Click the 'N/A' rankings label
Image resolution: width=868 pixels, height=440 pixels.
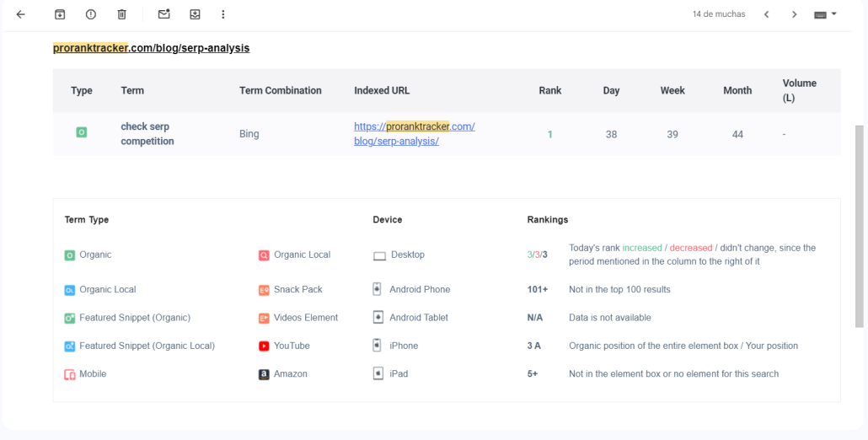click(535, 318)
